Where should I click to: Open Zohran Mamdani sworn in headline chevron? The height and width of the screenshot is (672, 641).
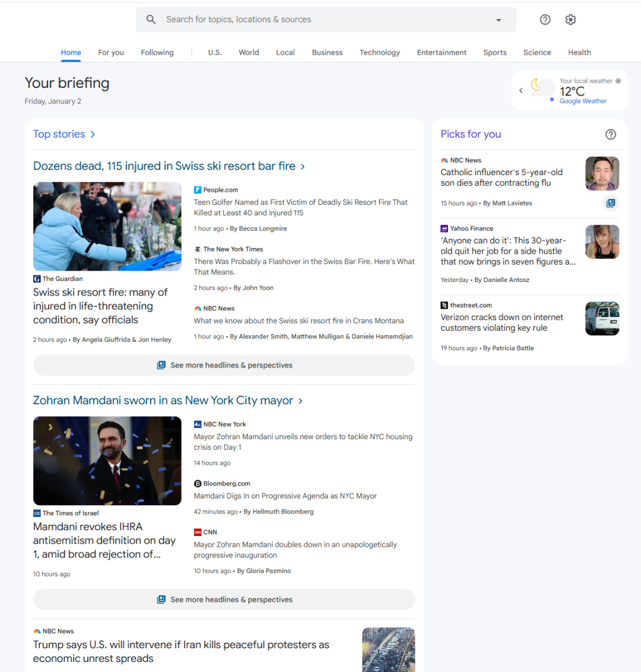[300, 401]
